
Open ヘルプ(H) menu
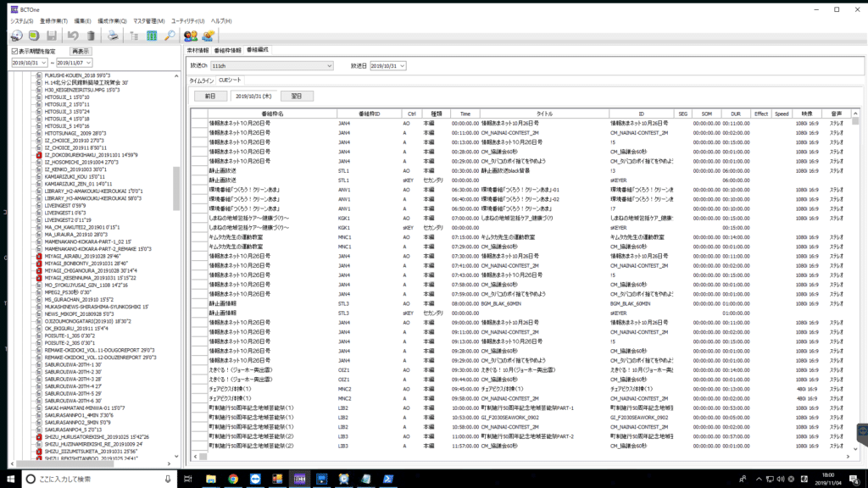(221, 21)
